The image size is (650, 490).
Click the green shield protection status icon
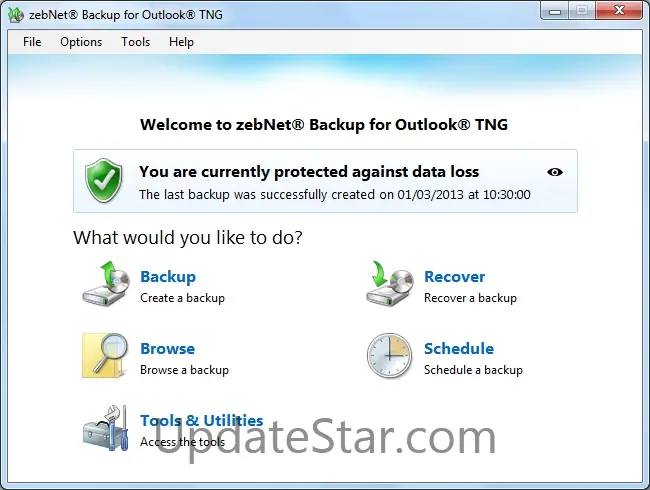click(x=104, y=180)
